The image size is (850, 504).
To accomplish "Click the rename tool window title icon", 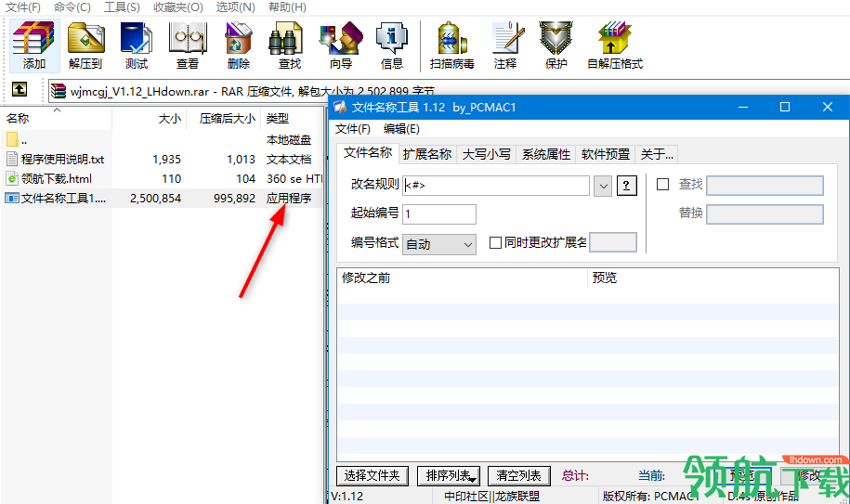I will (x=340, y=107).
